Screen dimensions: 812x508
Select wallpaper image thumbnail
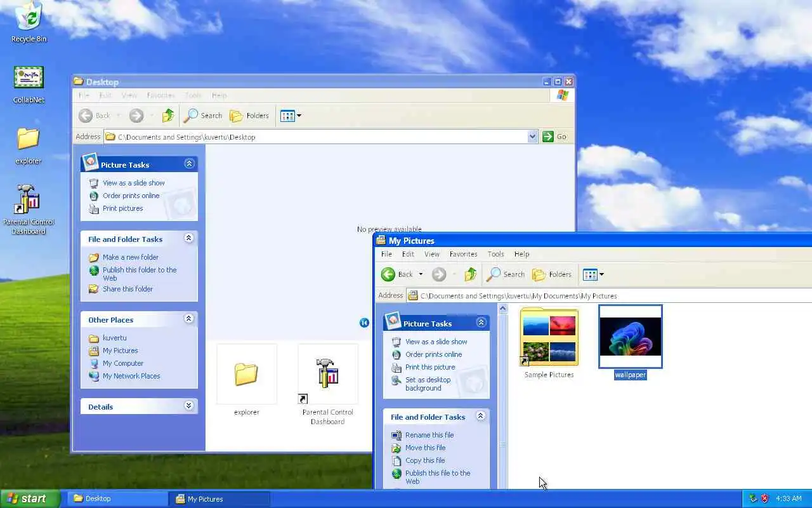pos(631,337)
